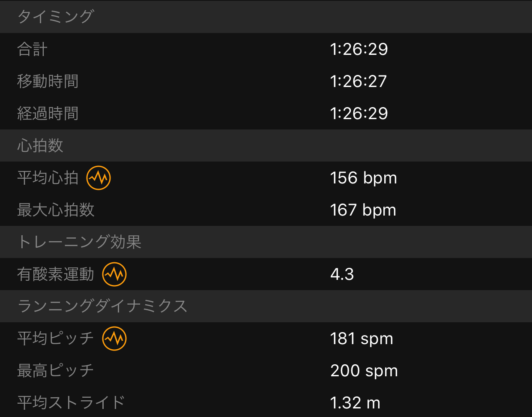Tap the 有酸素運動 label
This screenshot has width=532, height=417.
point(56,274)
